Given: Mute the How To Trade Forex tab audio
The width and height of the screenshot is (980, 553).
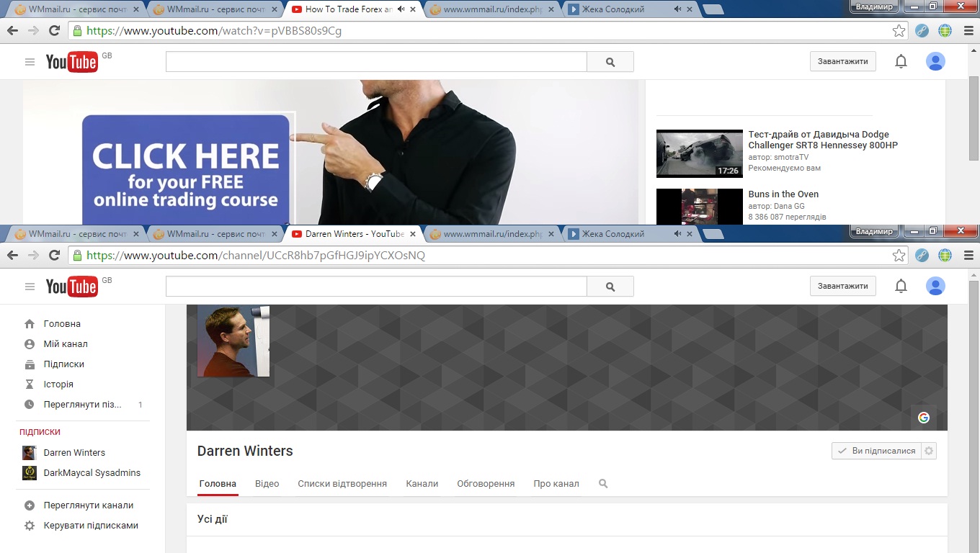Looking at the screenshot, I should 401,9.
